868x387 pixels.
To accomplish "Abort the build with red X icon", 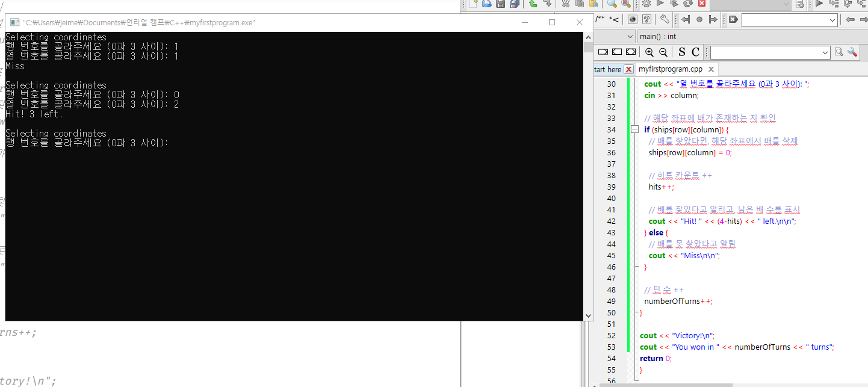I will tap(702, 4).
